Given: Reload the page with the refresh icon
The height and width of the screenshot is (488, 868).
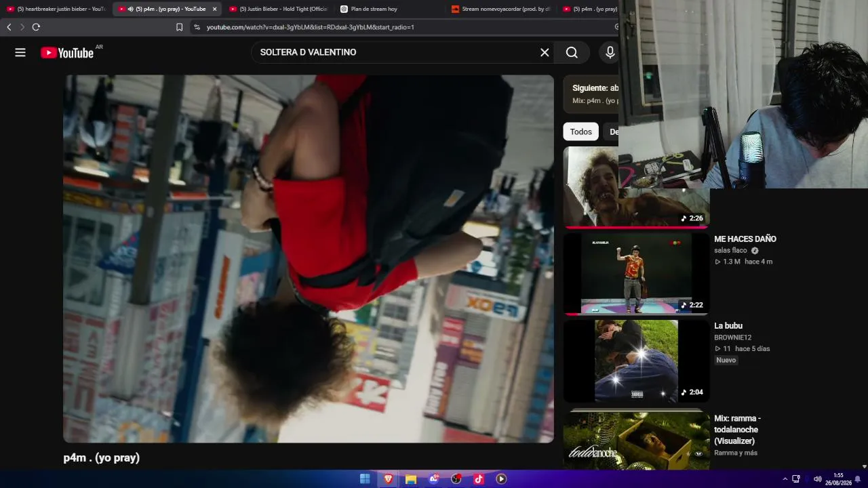Looking at the screenshot, I should (x=36, y=27).
